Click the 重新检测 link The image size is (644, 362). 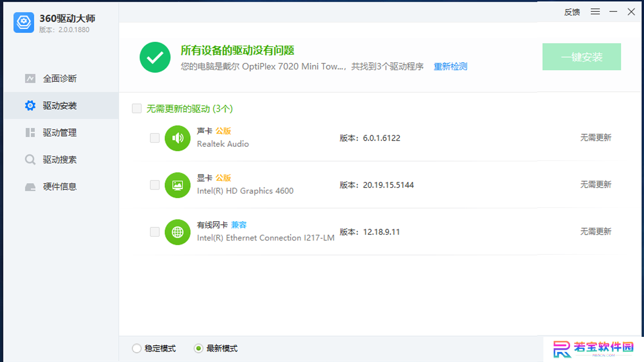click(x=450, y=66)
